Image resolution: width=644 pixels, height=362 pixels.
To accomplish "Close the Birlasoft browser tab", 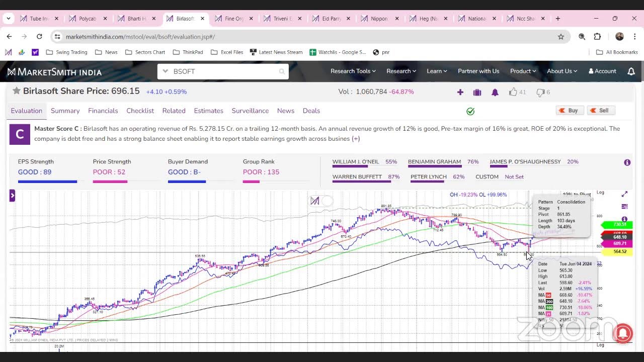I will point(202,19).
